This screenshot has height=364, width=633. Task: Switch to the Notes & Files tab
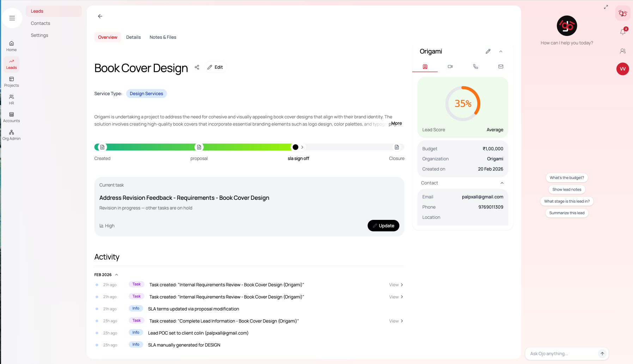pos(163,37)
